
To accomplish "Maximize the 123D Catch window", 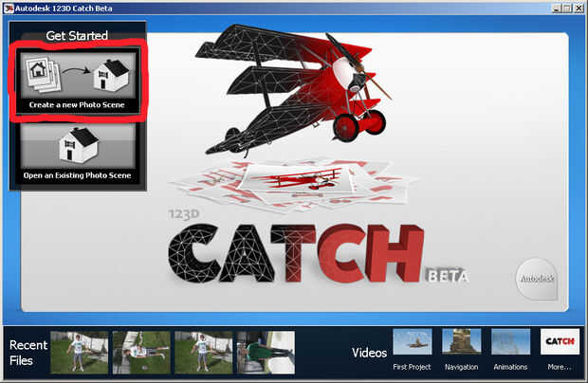I will 567,9.
